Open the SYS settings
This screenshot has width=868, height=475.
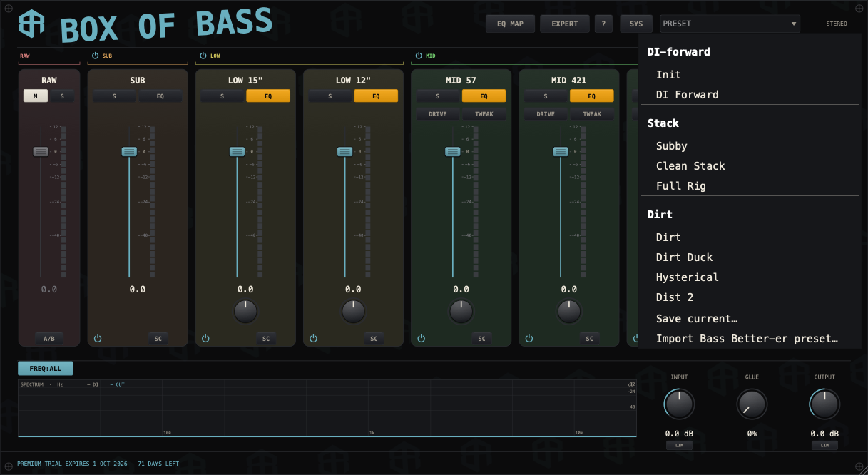coord(636,24)
